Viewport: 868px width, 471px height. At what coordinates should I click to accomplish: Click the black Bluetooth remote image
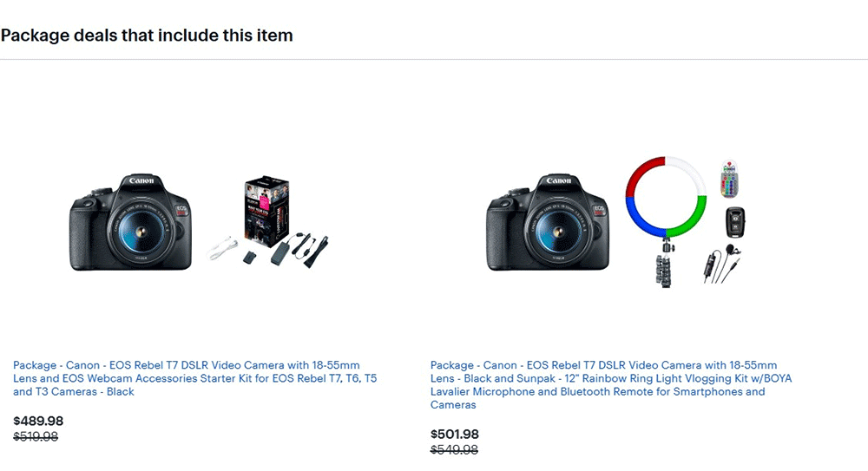tap(736, 222)
